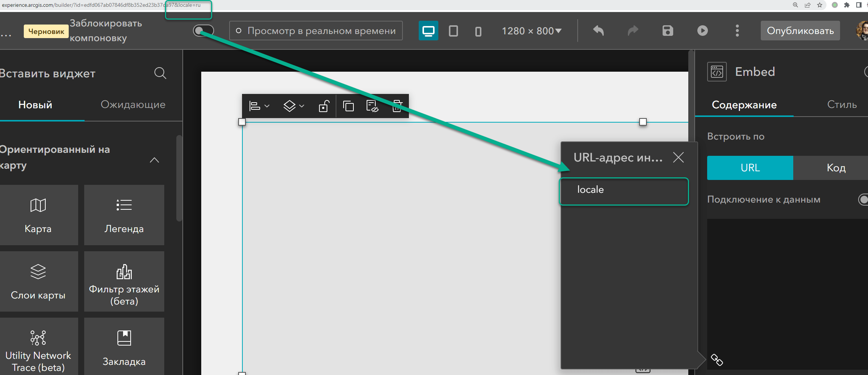The height and width of the screenshot is (375, 868).
Task: Select the Карта widget icon
Action: pyautogui.click(x=38, y=206)
